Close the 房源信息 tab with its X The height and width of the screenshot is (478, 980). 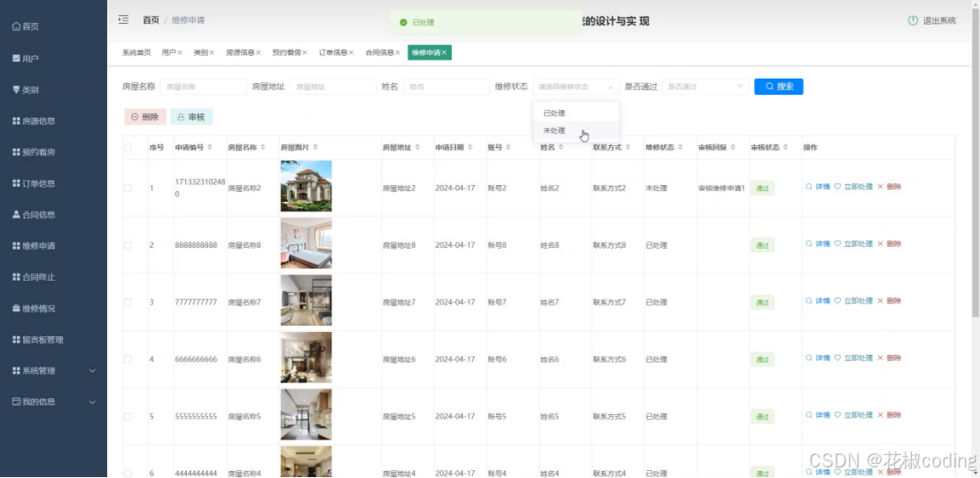258,53
